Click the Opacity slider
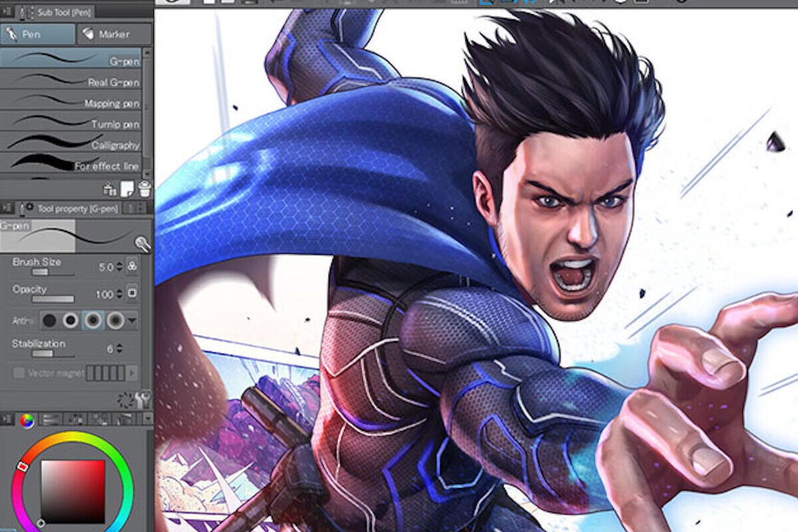Screen dimensions: 798x532 (53, 299)
